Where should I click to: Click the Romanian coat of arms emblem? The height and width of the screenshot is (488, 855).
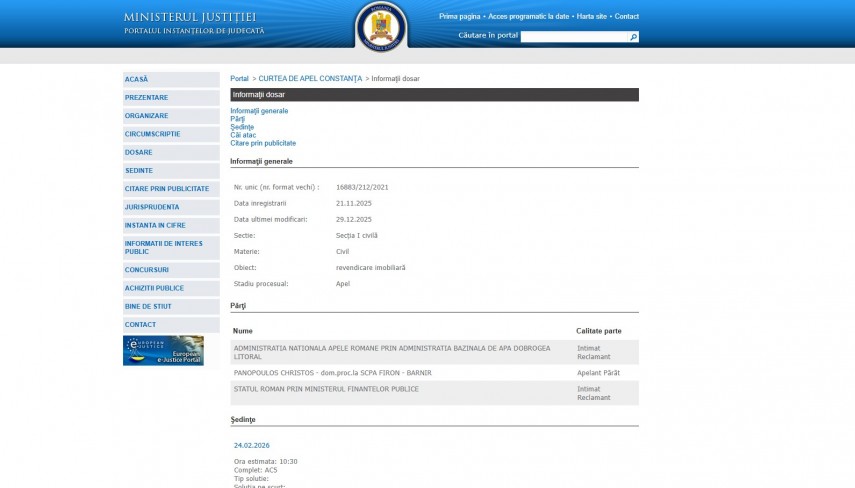pos(381,25)
